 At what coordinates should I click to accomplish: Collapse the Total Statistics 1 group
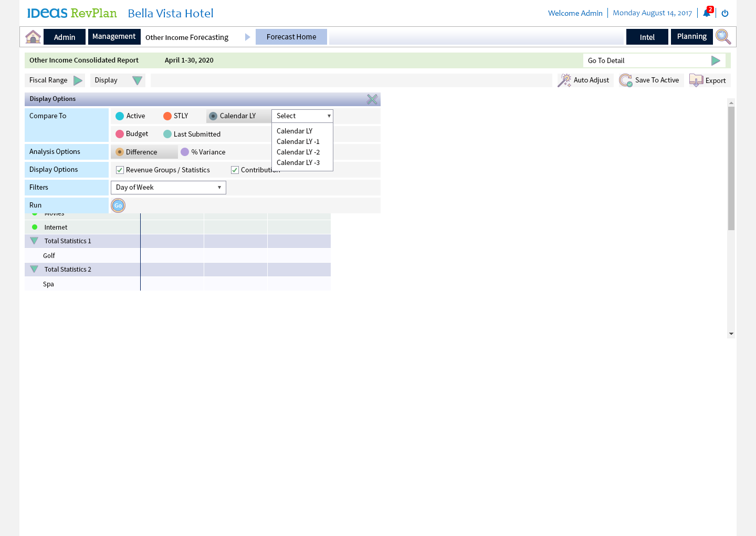pos(34,241)
